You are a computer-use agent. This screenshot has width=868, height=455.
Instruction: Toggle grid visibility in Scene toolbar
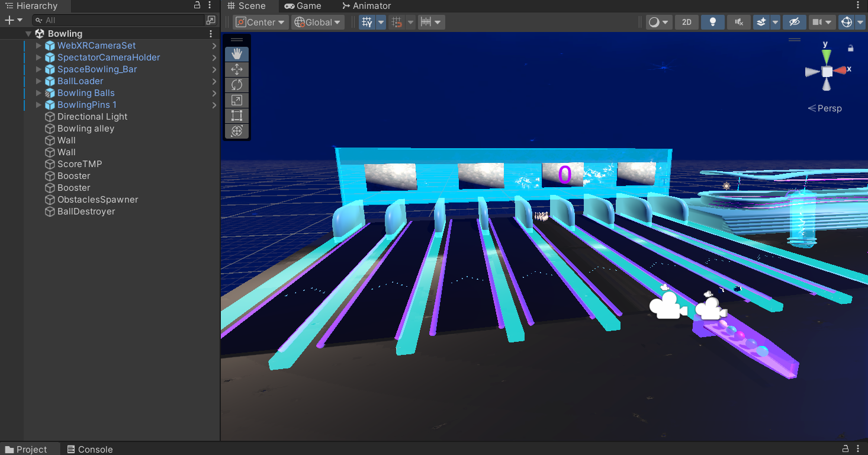pyautogui.click(x=367, y=22)
